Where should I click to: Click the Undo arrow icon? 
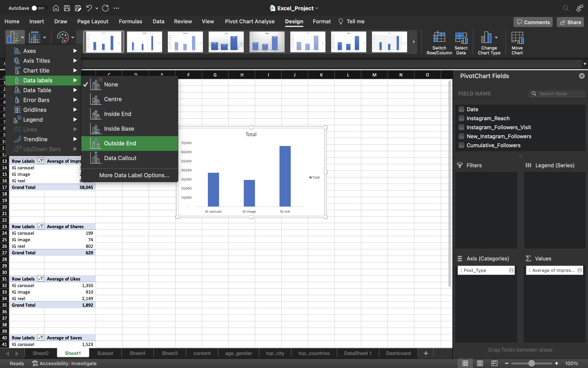pyautogui.click(x=89, y=8)
